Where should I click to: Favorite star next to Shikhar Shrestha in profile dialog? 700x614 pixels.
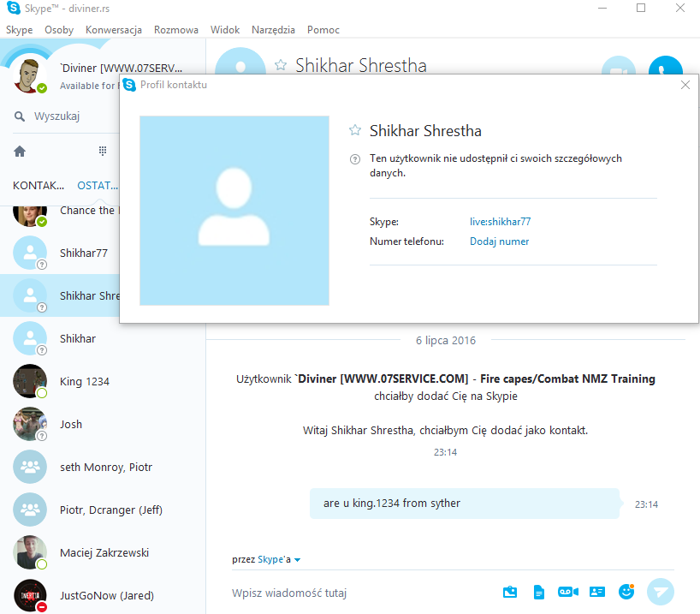tap(355, 130)
